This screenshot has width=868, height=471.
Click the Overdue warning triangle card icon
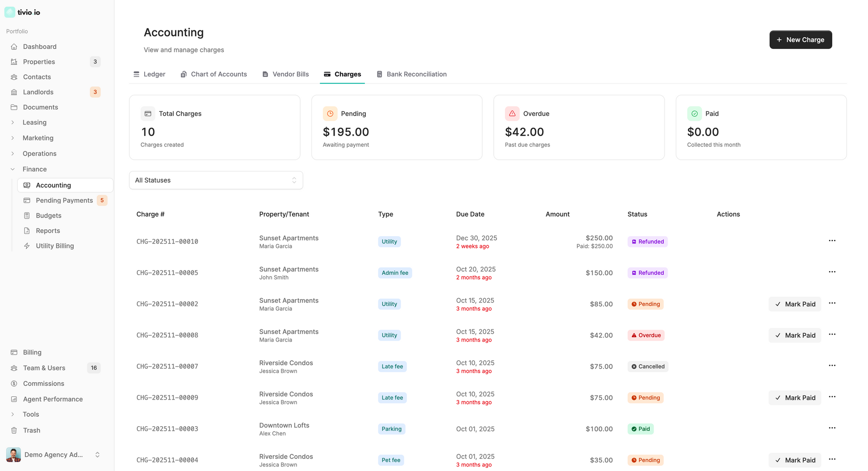512,114
